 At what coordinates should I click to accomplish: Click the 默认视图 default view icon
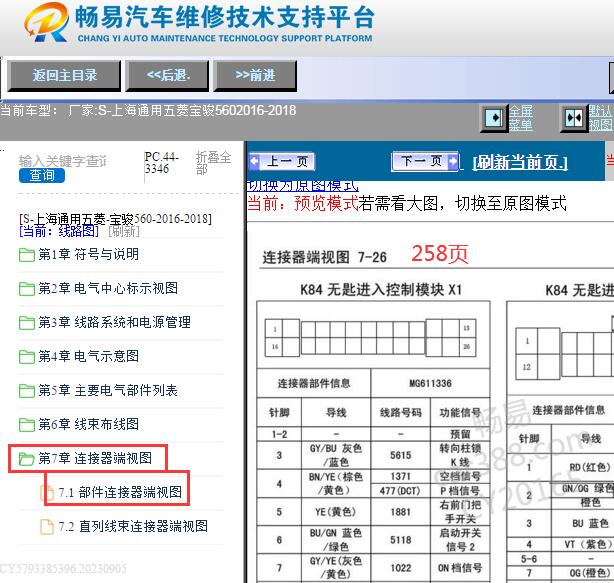tap(574, 117)
